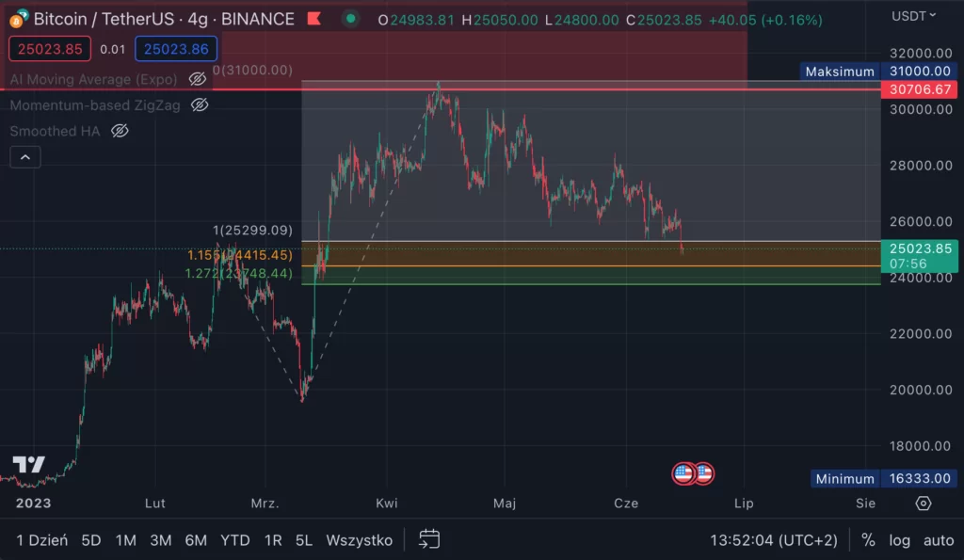964x560 pixels.
Task: Show the Momentum-based ZigZag indicator
Action: pyautogui.click(x=200, y=104)
